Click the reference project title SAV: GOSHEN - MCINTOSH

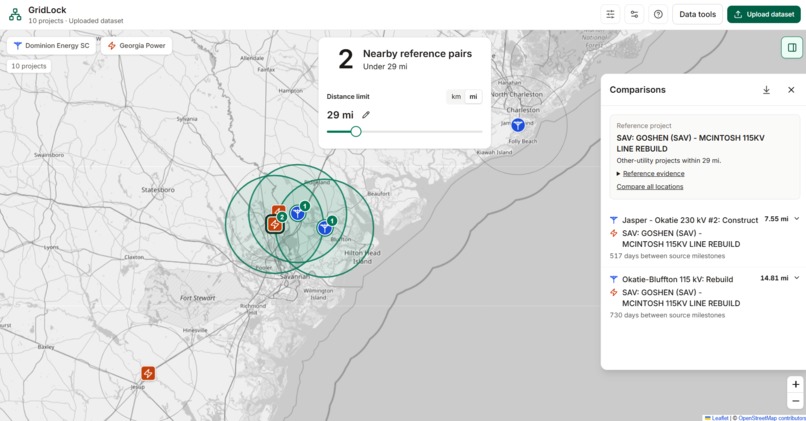click(690, 143)
